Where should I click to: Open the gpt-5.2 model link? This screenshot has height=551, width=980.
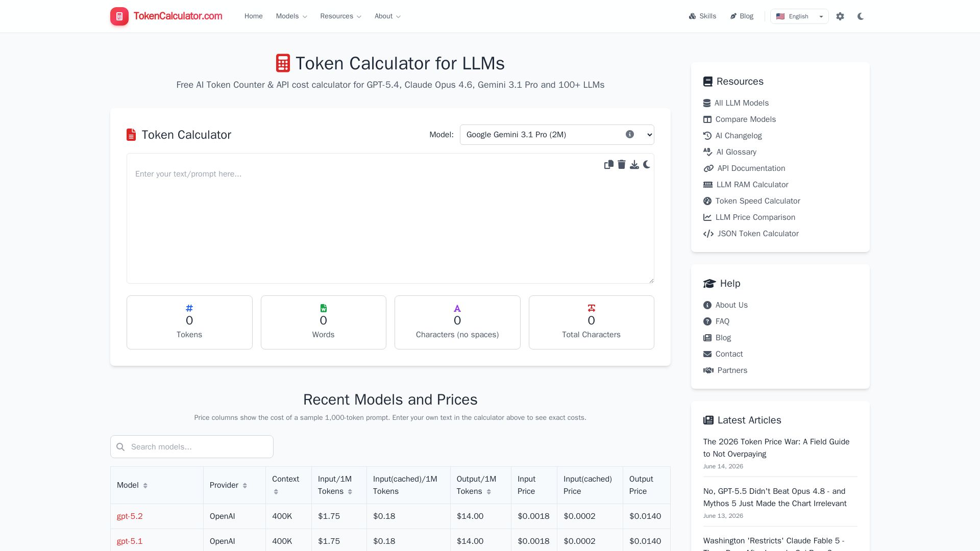130,516
